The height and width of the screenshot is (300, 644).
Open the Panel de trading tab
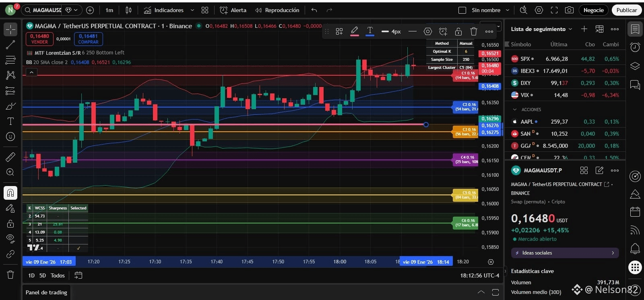(x=46, y=292)
